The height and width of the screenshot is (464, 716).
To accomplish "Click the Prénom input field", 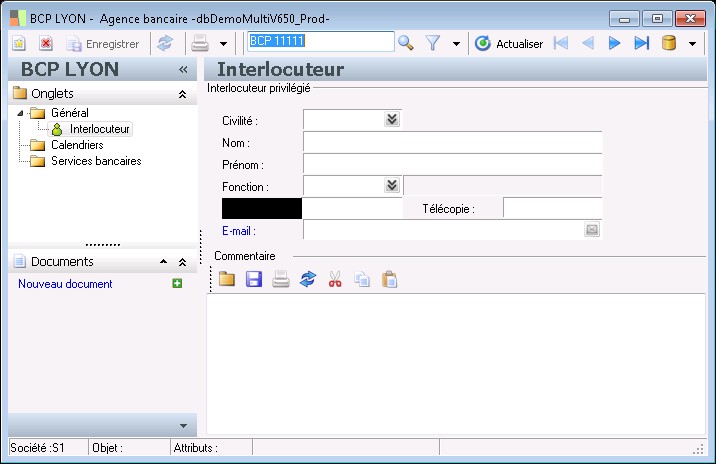I will pos(453,164).
